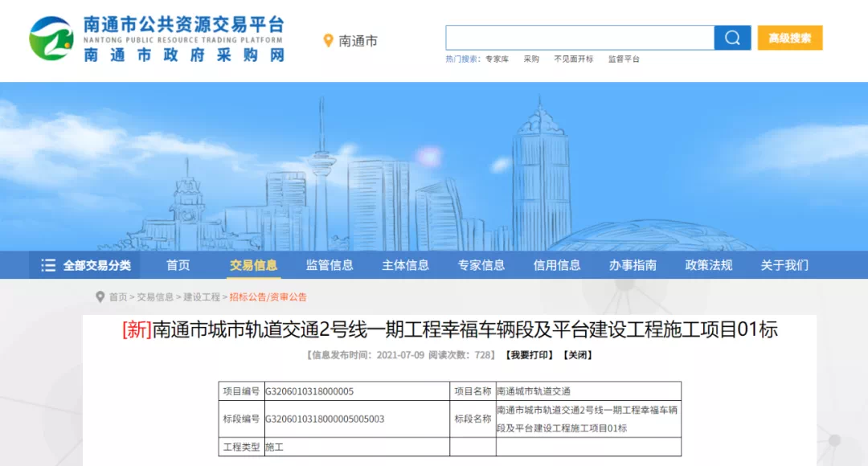Click the list icon beside 全部交易分类
The height and width of the screenshot is (466, 868).
coord(48,265)
